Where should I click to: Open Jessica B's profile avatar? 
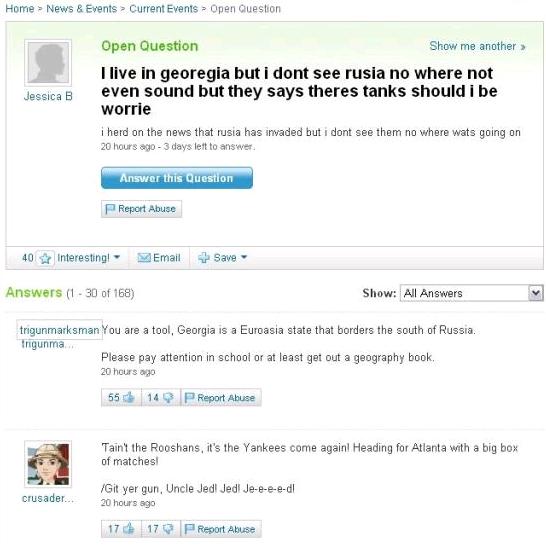click(48, 63)
